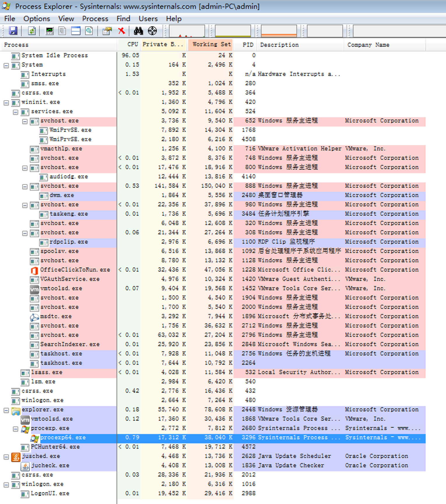
Task: Click the jusched.exe Java icon
Action: 16,457
